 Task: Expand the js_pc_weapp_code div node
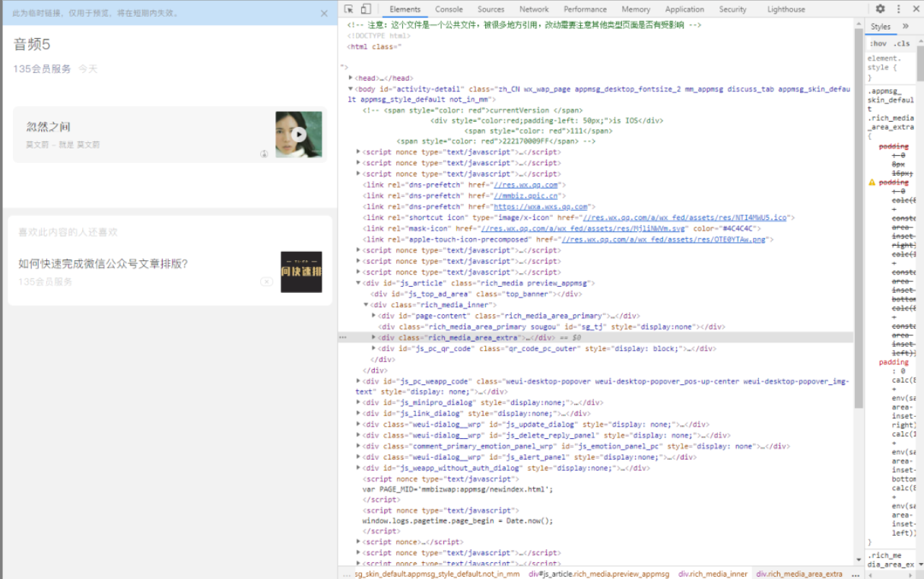[358, 381]
